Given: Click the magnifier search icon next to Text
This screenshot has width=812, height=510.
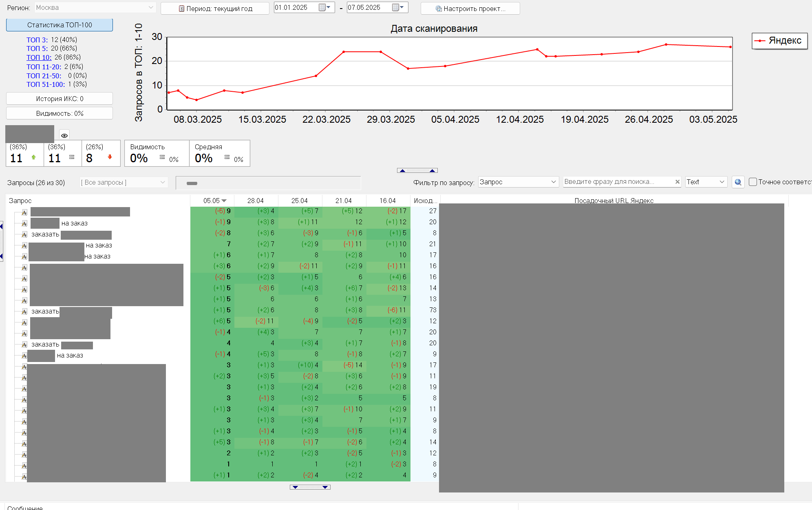Looking at the screenshot, I should click(x=738, y=182).
